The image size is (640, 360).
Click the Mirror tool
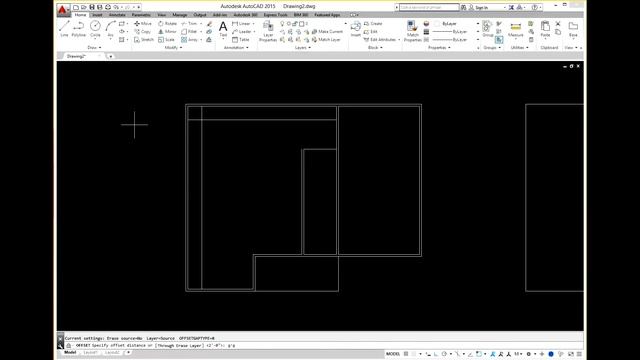tap(167, 31)
